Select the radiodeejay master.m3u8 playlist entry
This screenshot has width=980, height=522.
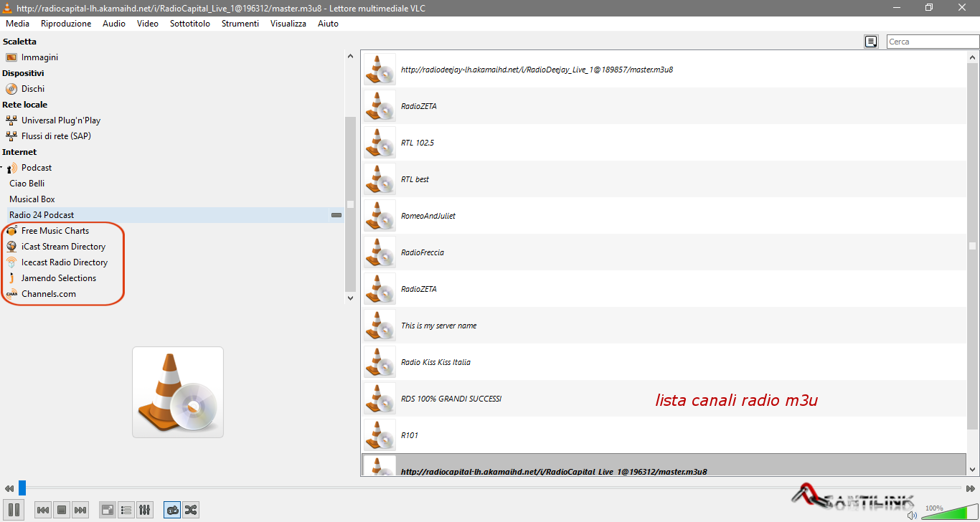coord(664,70)
